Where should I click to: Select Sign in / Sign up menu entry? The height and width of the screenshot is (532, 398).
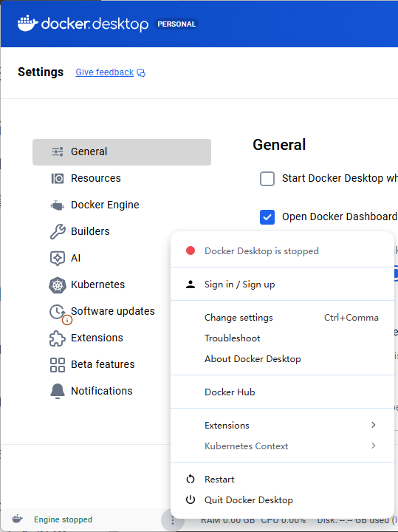(x=282, y=284)
